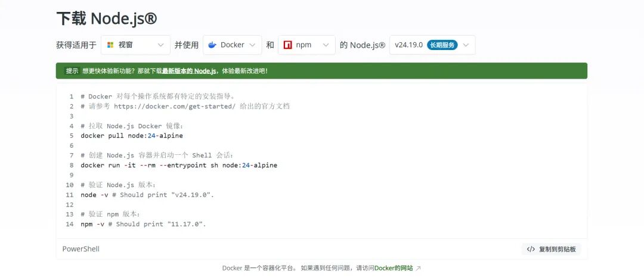The image size is (644, 277).
Task: Click the code brackets icon on copy button
Action: point(531,249)
